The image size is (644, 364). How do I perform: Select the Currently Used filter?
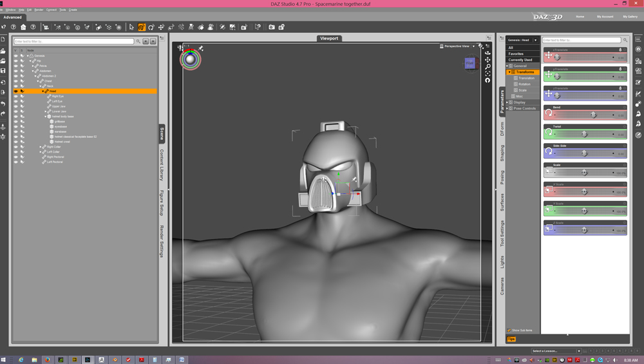(x=520, y=60)
